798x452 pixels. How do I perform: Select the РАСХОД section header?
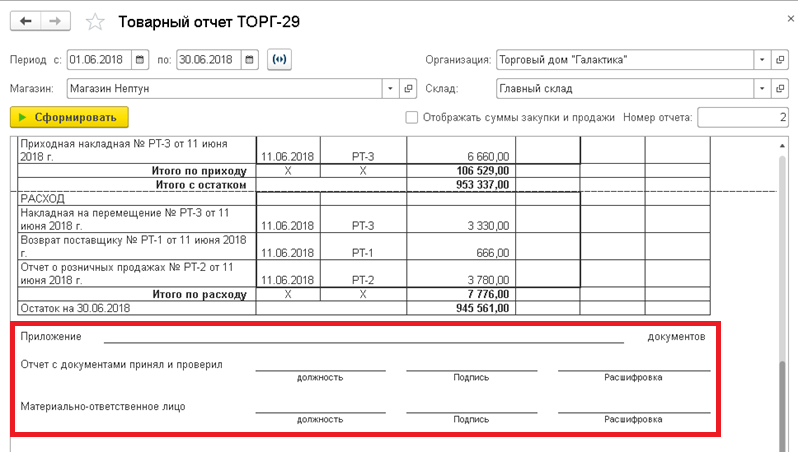pos(42,199)
